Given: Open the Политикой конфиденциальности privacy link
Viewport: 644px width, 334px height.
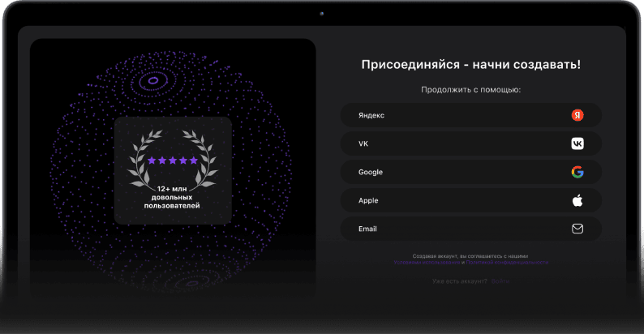Looking at the screenshot, I should tap(508, 263).
